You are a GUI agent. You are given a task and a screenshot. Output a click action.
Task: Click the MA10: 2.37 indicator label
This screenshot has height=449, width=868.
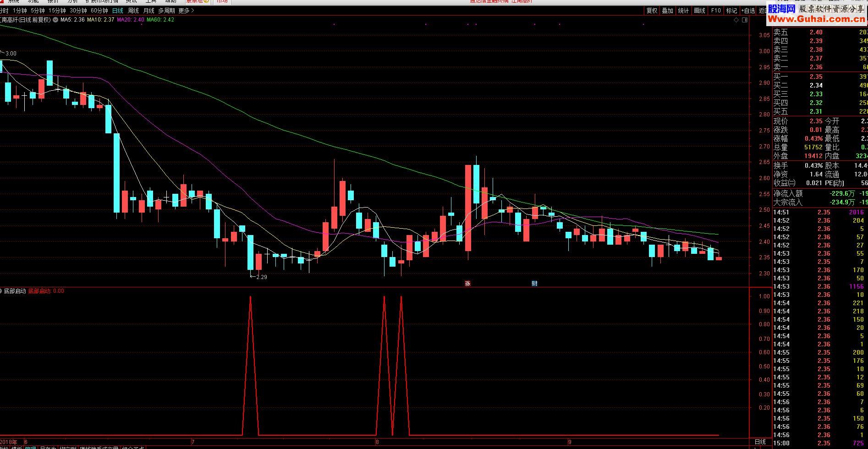click(x=100, y=20)
